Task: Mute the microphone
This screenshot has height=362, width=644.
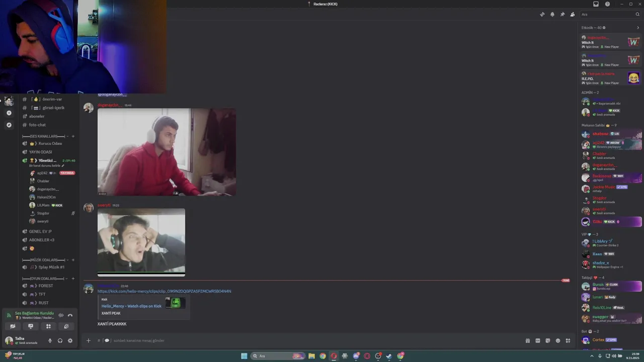Action: [50, 340]
